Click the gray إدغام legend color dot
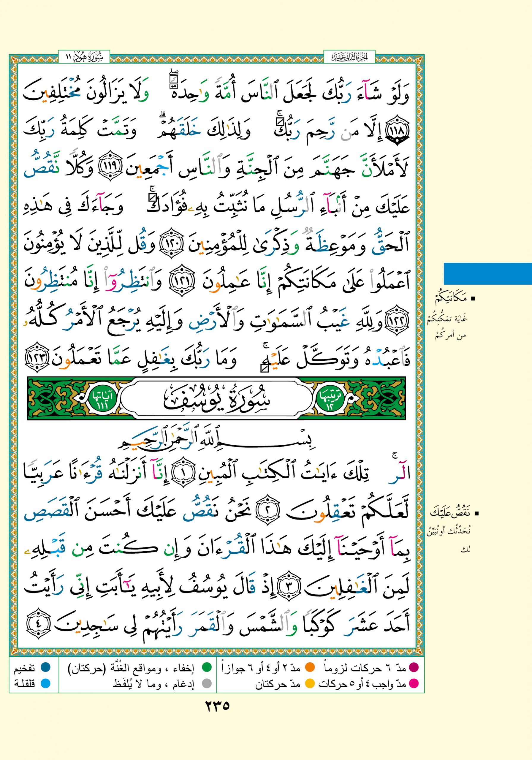This screenshot has height=760, width=532. (x=207, y=683)
